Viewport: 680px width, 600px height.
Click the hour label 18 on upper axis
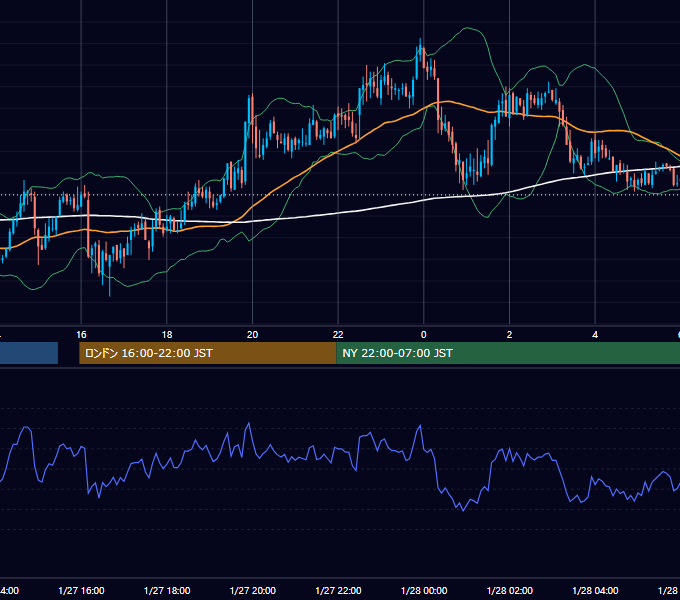point(167,335)
